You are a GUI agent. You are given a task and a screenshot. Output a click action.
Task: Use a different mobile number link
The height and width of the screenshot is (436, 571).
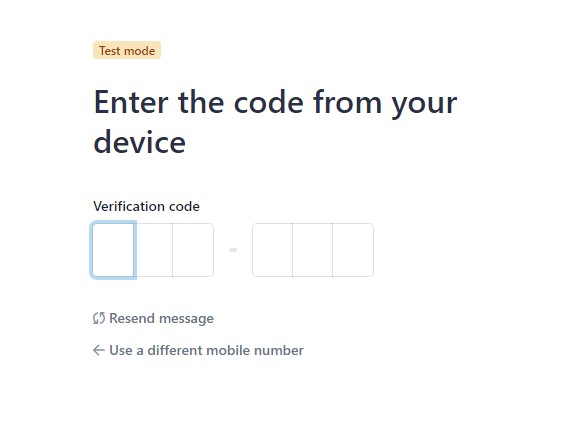[198, 350]
